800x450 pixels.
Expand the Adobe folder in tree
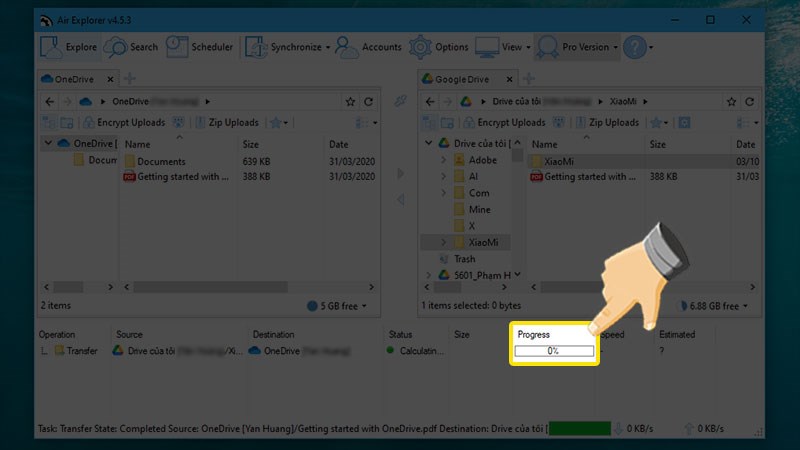point(443,160)
